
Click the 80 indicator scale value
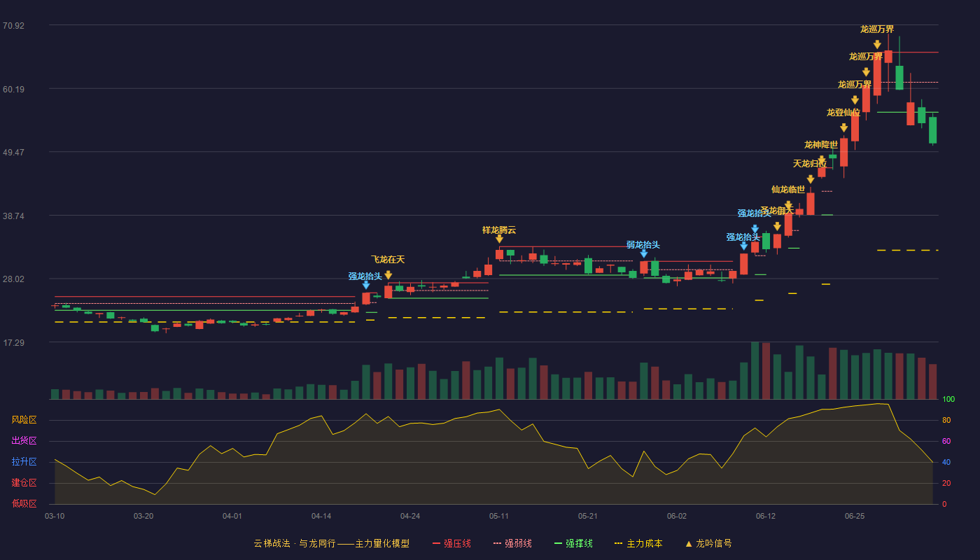tap(946, 420)
